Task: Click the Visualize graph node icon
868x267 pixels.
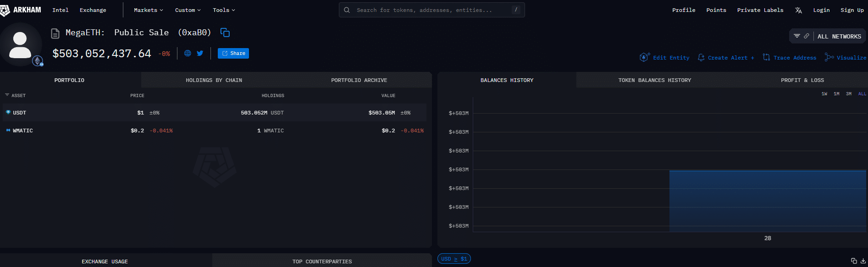Action: tap(829, 57)
